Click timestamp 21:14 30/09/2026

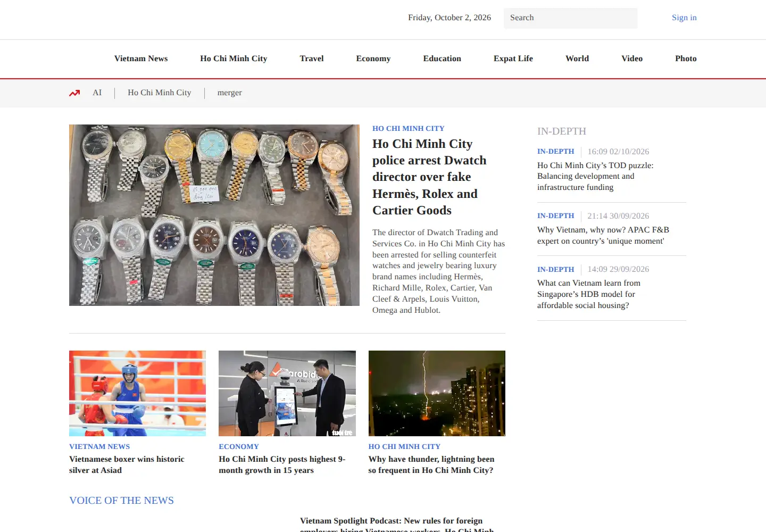(618, 216)
